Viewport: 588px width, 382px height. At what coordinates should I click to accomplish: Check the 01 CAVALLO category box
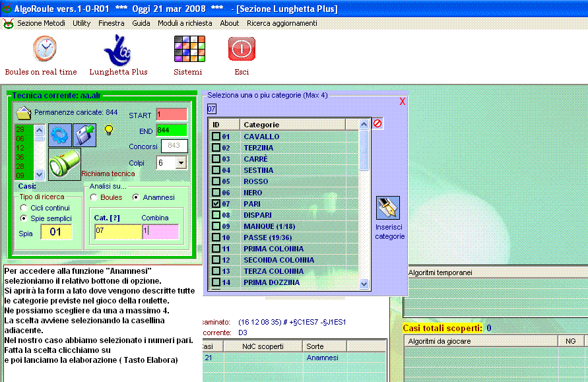[x=216, y=136]
